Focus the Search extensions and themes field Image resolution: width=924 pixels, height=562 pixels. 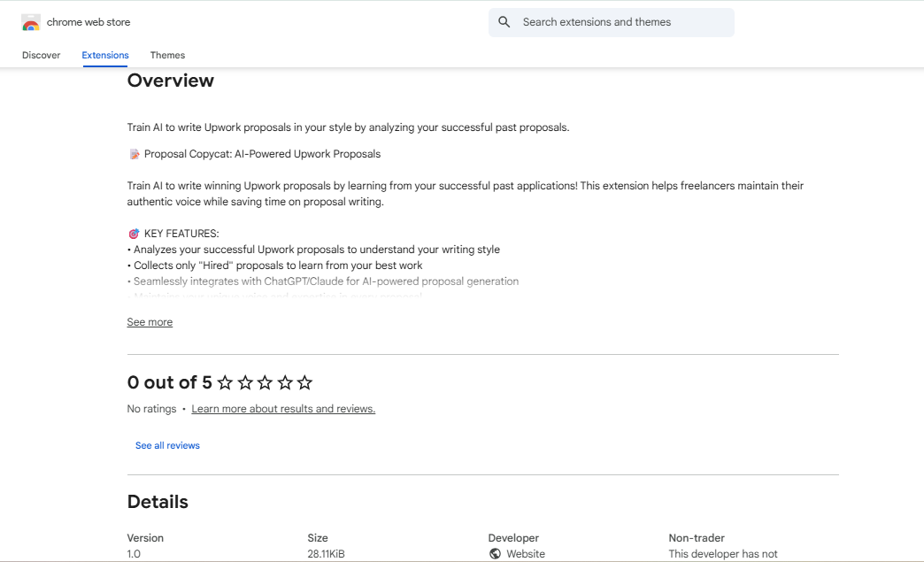pyautogui.click(x=611, y=22)
